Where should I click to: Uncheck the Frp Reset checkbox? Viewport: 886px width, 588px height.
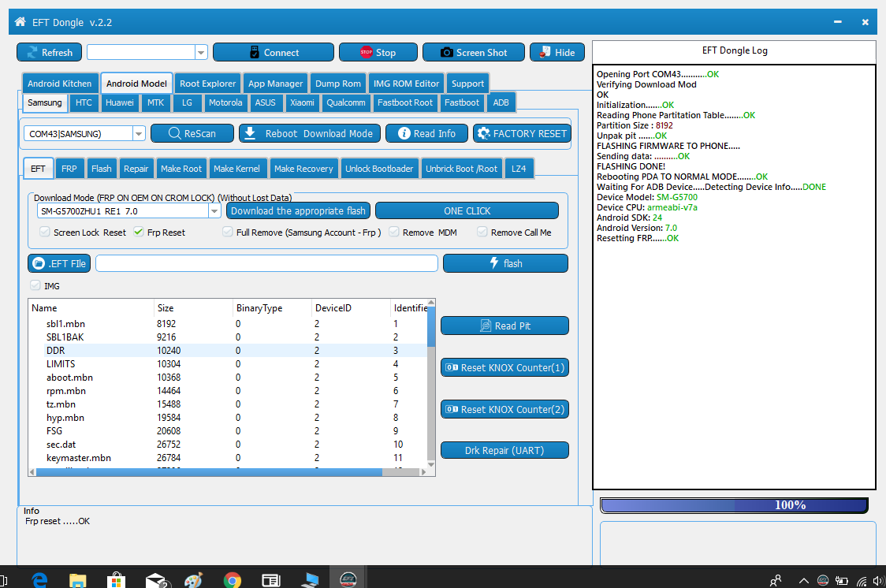point(139,232)
